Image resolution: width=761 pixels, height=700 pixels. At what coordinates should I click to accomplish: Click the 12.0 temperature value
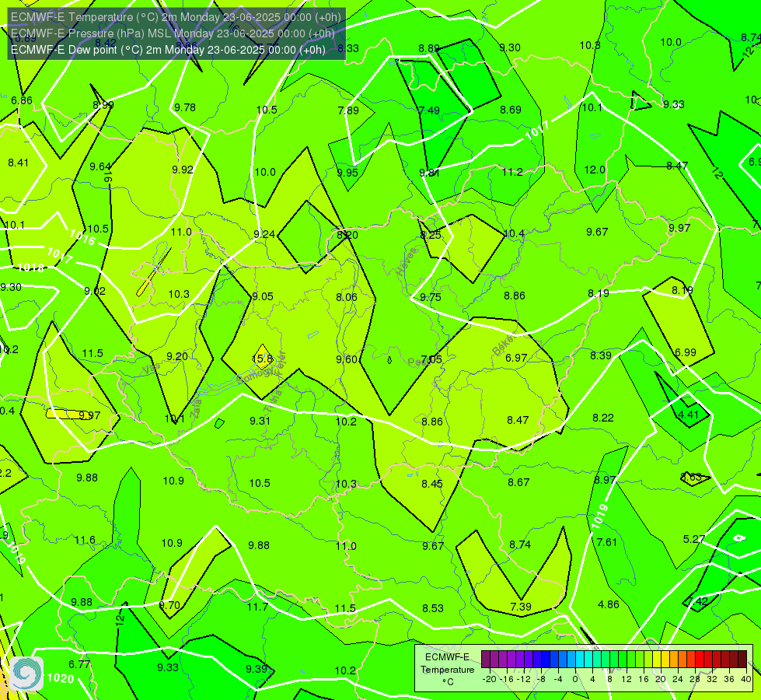coord(595,170)
